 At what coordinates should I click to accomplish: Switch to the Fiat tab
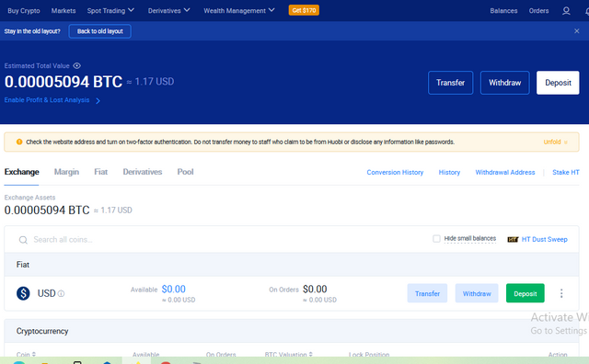coord(100,172)
